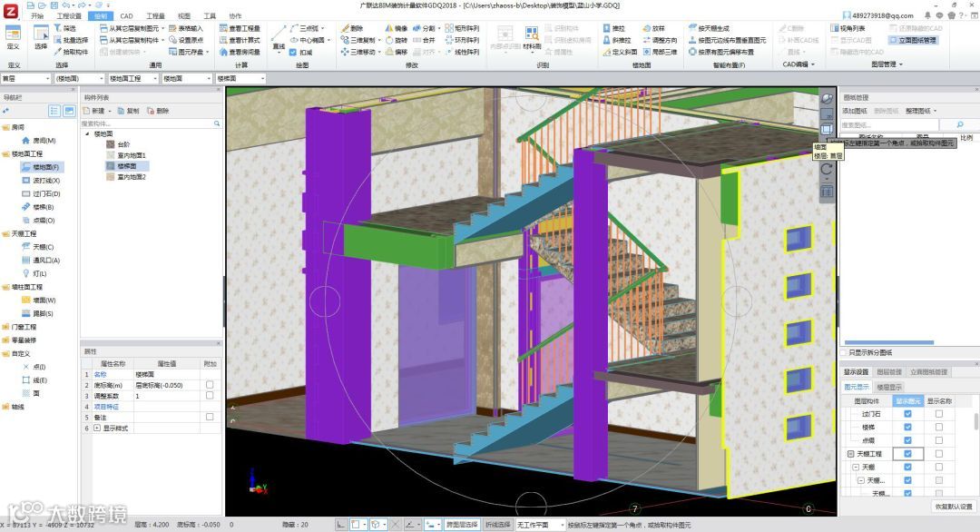The width and height of the screenshot is (980, 532).
Task: Open 从其它层复制图元 dropdown arrow
Action: point(163,29)
